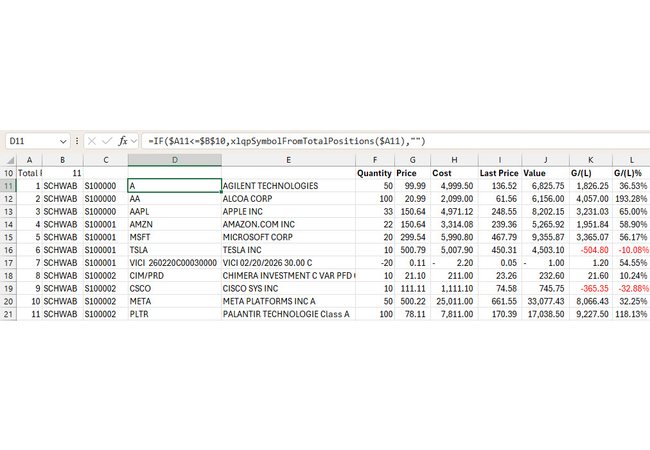Select the AAPL symbol cell
Image resolution: width=650 pixels, height=450 pixels.
[175, 212]
